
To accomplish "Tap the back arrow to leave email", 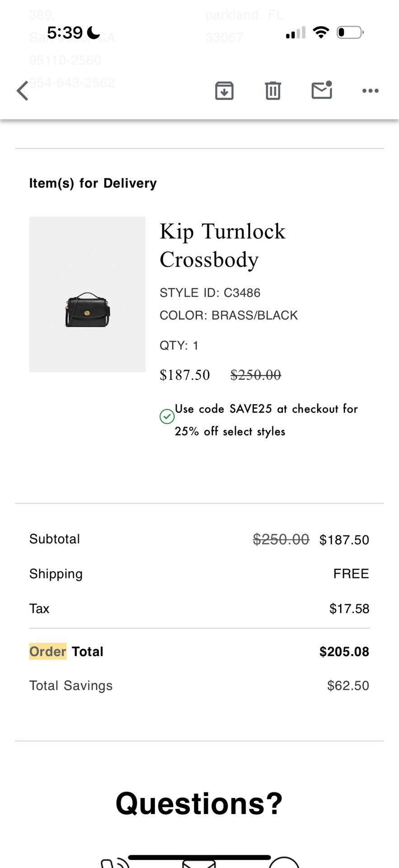I will click(23, 90).
